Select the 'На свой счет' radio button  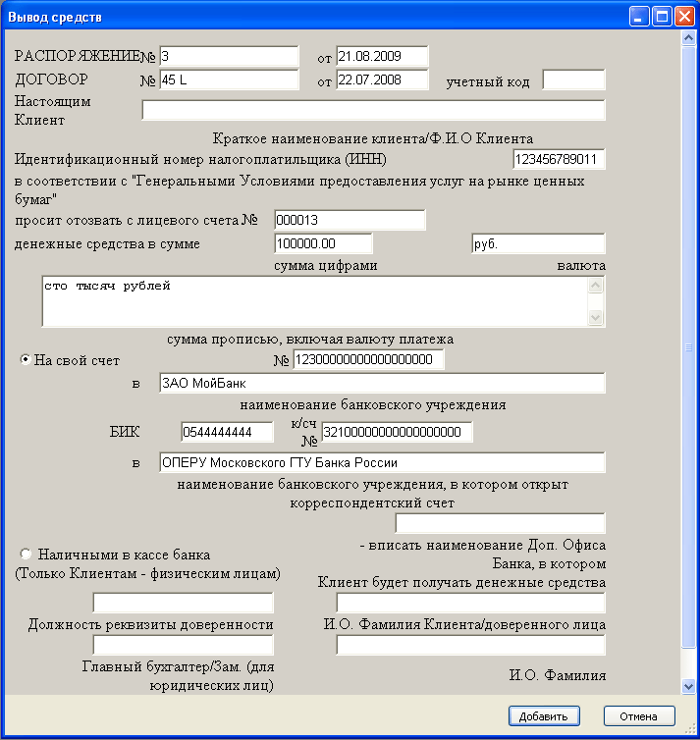26,360
